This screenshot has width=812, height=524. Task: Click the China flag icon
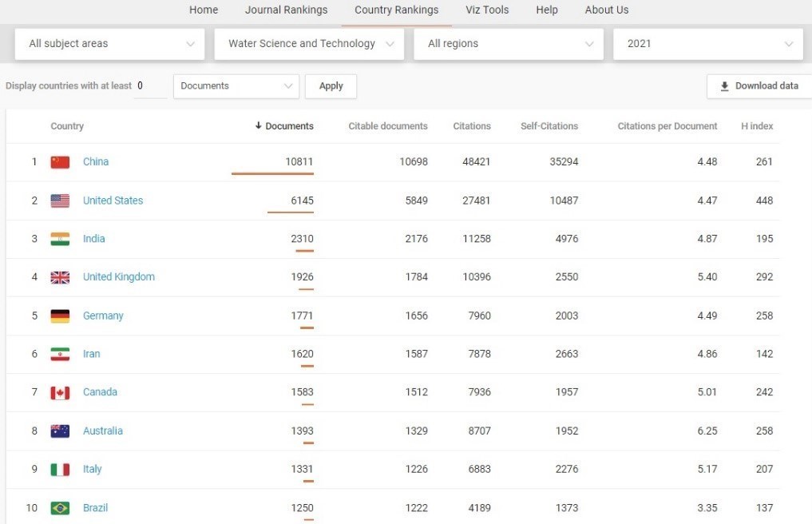pos(60,162)
